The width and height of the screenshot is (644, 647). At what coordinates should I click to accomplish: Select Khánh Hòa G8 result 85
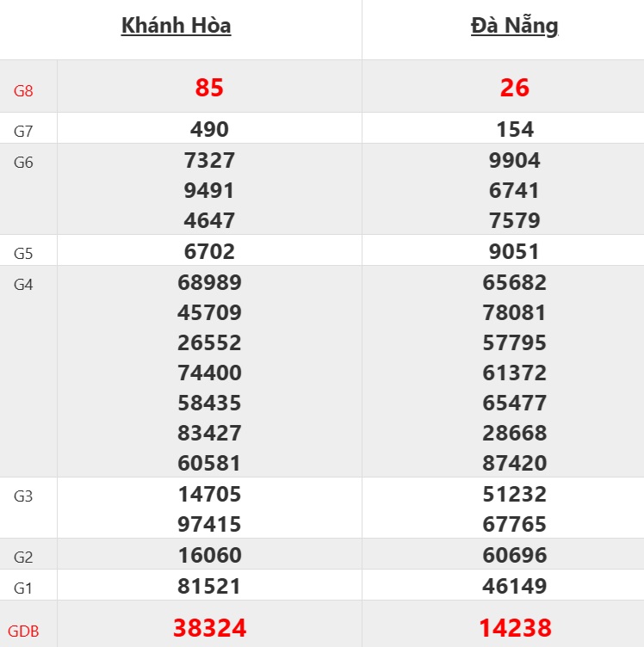click(209, 88)
